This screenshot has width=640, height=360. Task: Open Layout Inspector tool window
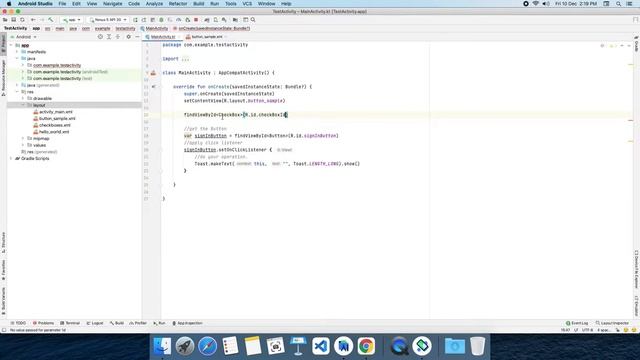tap(612, 323)
